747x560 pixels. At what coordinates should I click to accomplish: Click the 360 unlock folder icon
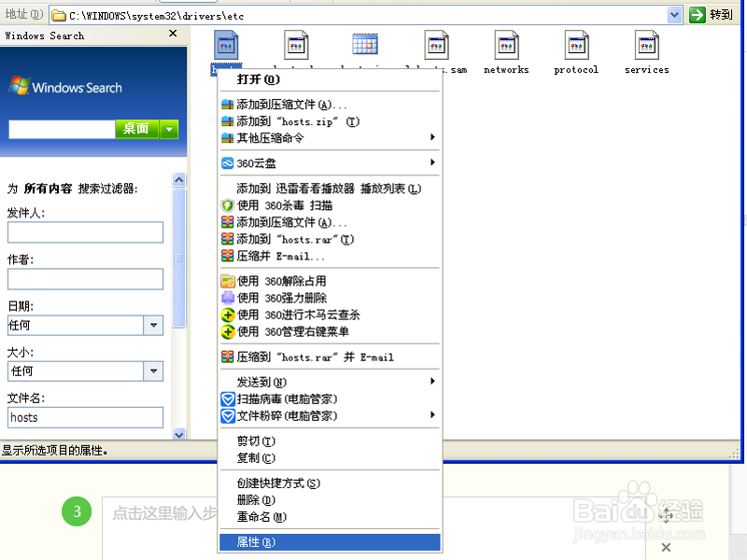[x=228, y=281]
